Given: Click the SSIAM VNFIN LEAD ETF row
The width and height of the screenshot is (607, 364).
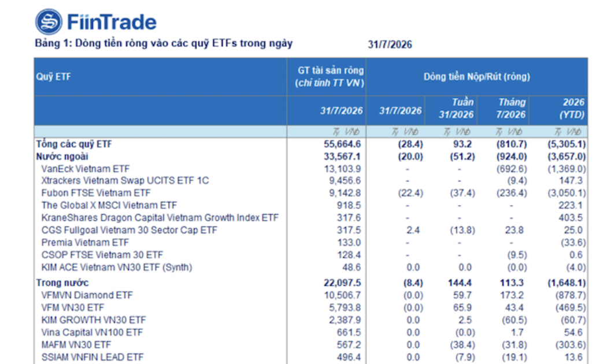Looking at the screenshot, I should [311, 357].
